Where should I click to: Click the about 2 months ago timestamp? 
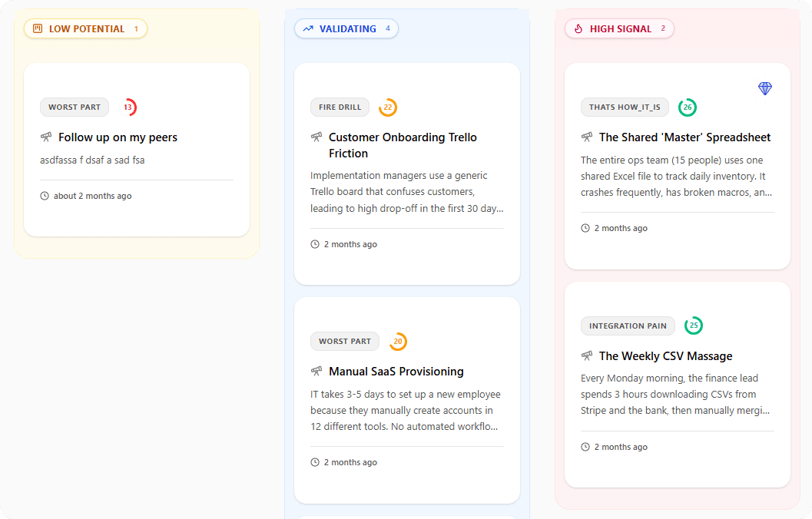93,196
